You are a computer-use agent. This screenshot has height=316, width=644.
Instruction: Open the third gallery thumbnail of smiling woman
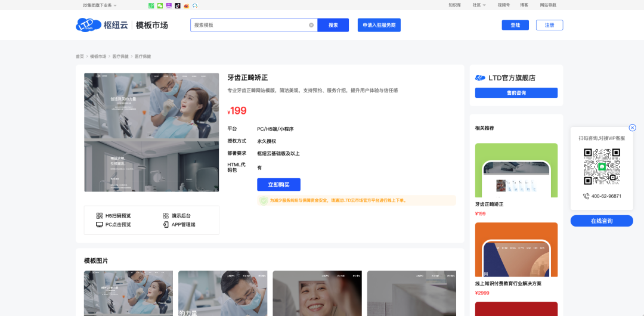coord(317,293)
